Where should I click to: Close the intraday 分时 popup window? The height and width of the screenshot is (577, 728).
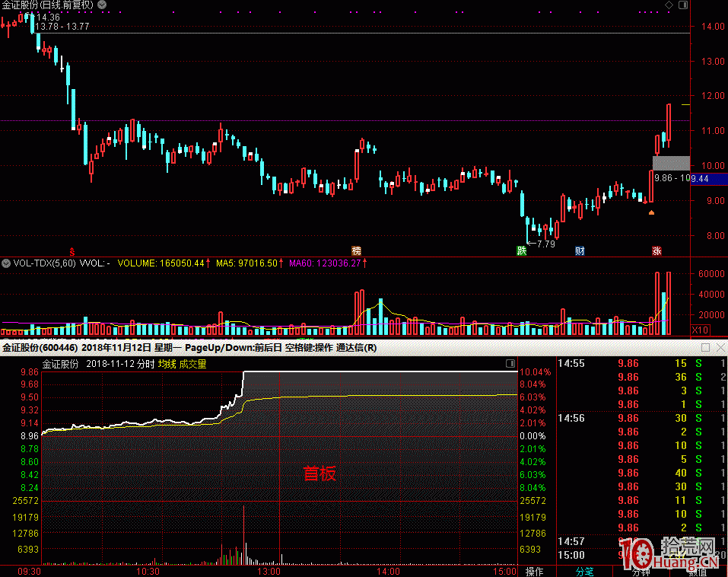(x=720, y=348)
